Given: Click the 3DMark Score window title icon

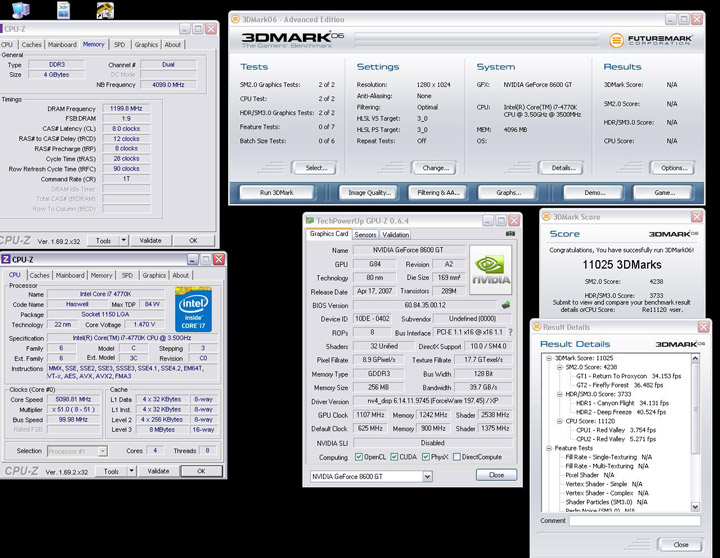Looking at the screenshot, I should [x=546, y=217].
